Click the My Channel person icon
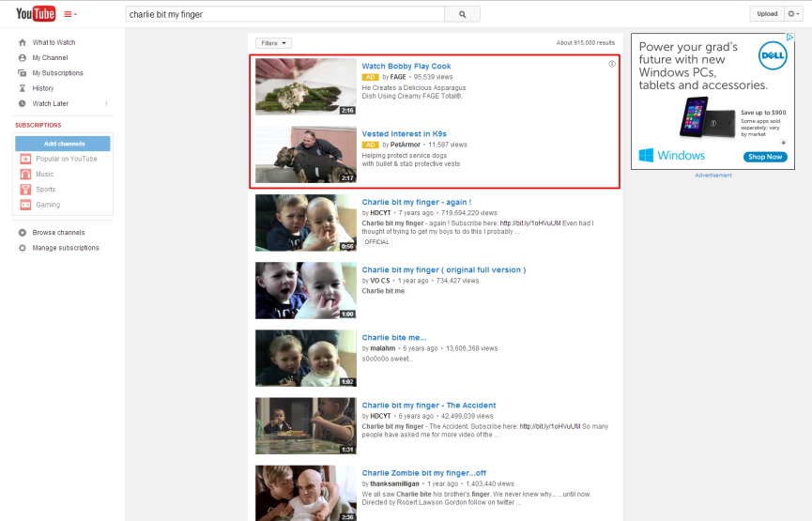Viewport: 812px width, 521px height. coord(23,57)
